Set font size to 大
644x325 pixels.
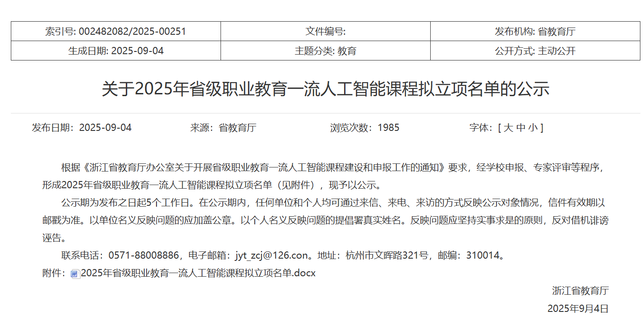point(508,128)
